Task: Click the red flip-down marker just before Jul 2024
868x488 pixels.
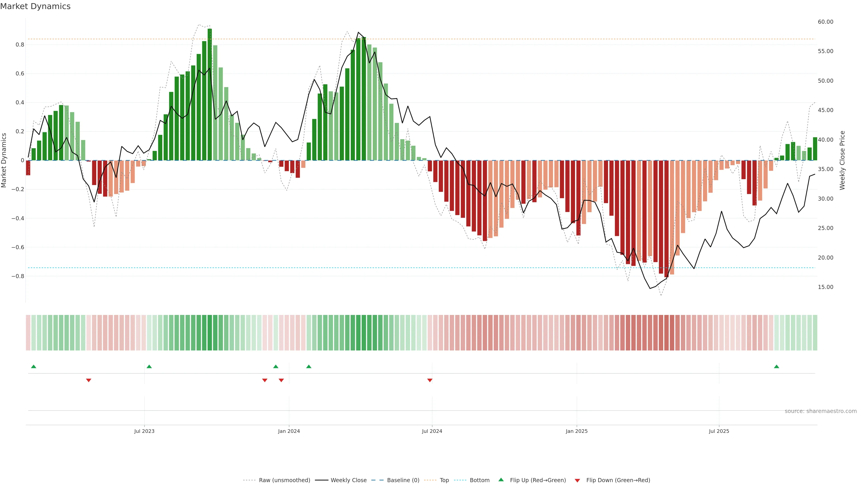Action: (430, 380)
